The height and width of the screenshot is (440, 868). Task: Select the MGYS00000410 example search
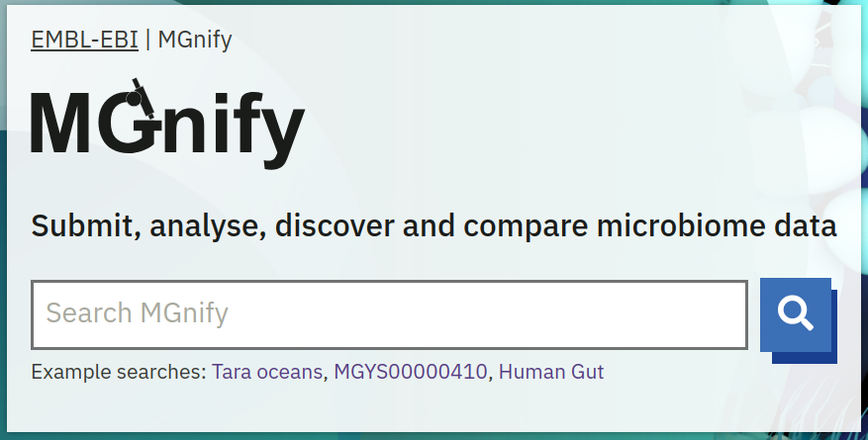(x=411, y=372)
